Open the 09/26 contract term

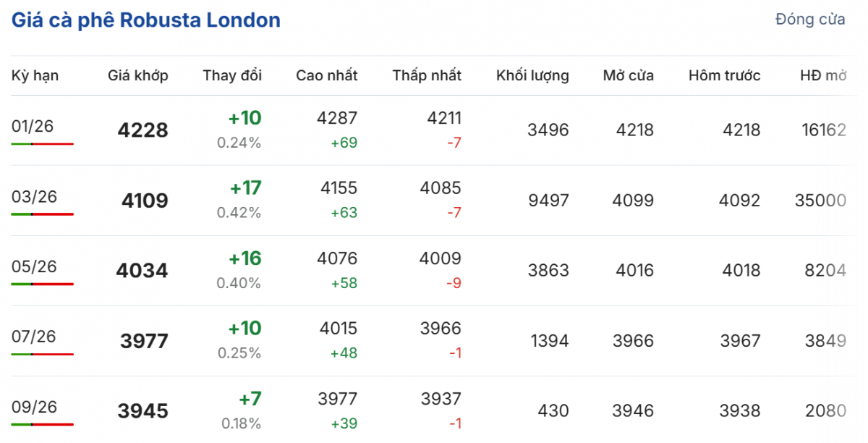(33, 407)
